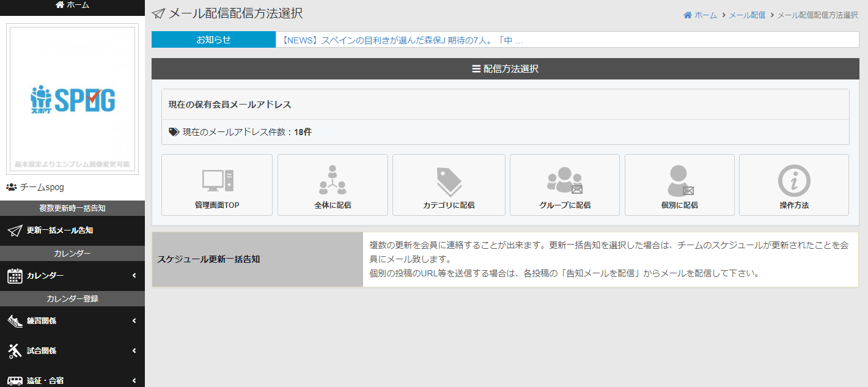
Task: Click the paper plane icon beside 更新一括メール告知
Action: point(15,230)
